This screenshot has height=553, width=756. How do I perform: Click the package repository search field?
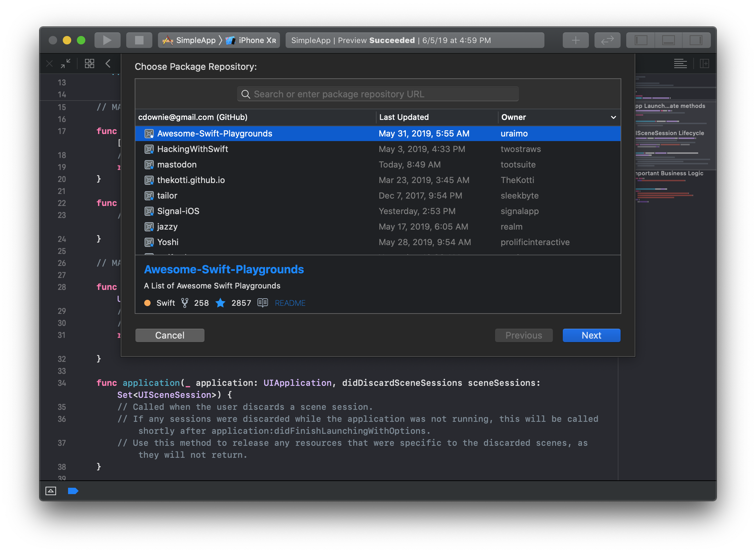(378, 94)
